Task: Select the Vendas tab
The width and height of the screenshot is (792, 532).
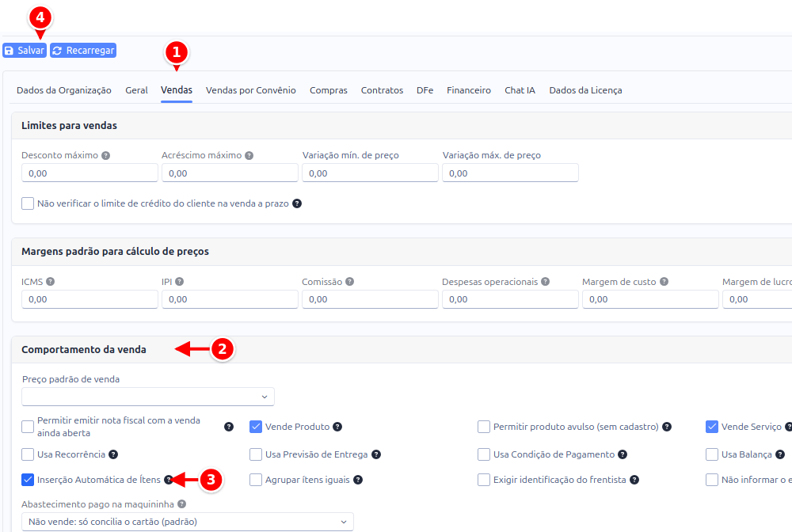Action: tap(177, 90)
